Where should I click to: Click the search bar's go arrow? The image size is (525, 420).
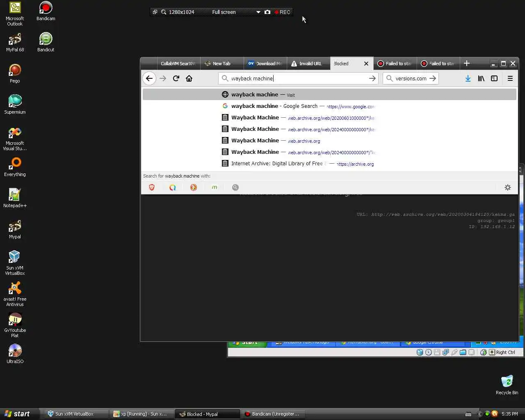433,78
